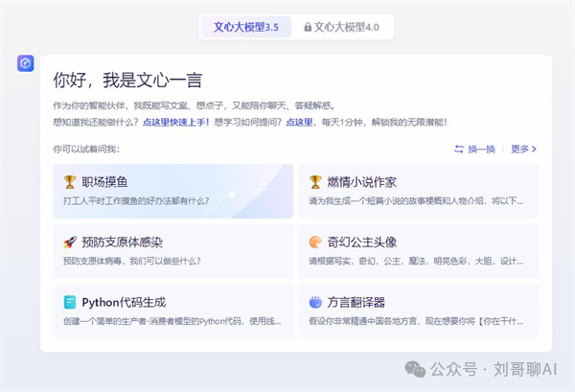Select the 职场摸鱼 card title
Viewport: 575px width, 392px height.
[x=104, y=182]
